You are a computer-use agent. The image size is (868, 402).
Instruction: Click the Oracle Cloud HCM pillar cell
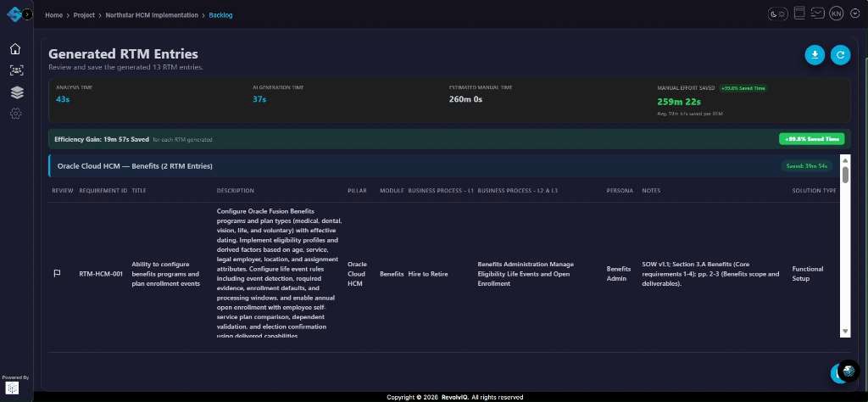(x=357, y=274)
